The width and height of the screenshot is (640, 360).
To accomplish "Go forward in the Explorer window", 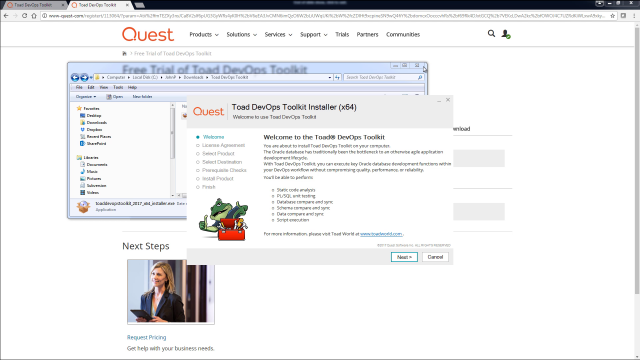I will 84,78.
